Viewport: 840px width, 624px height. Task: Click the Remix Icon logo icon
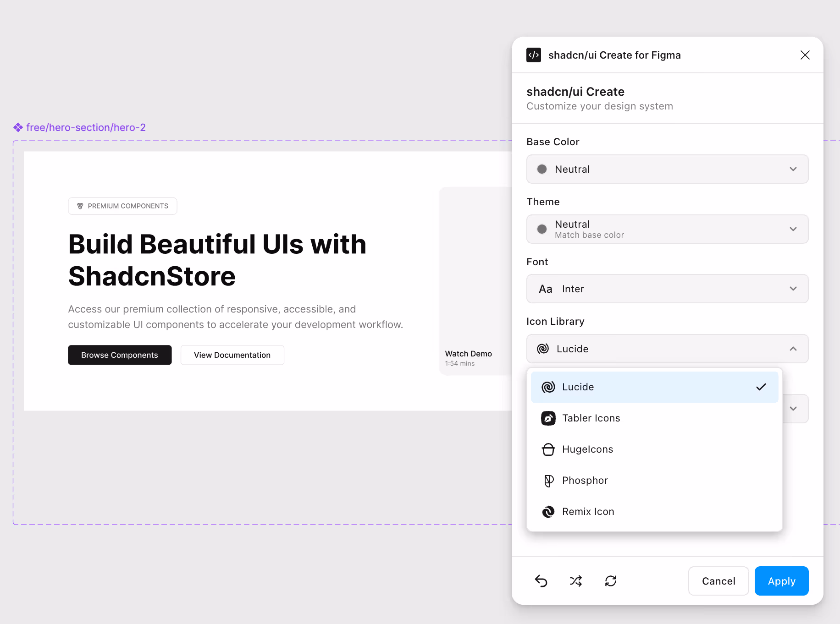point(548,512)
